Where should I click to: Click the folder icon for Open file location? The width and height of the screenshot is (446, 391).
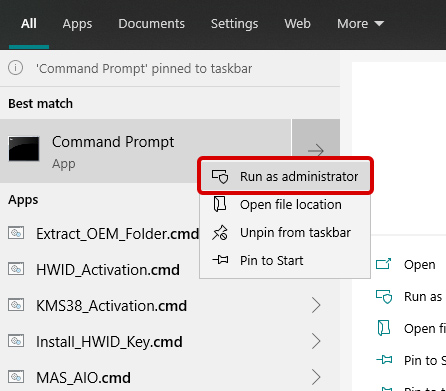click(220, 204)
